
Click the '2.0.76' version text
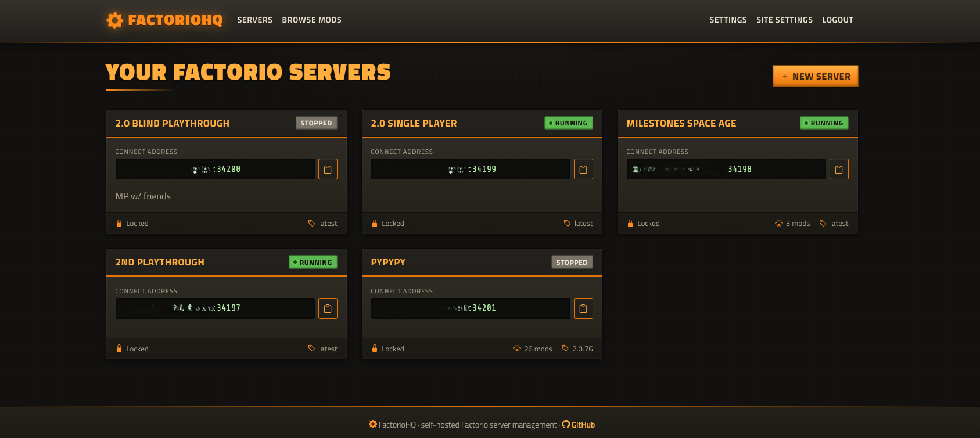pos(583,349)
